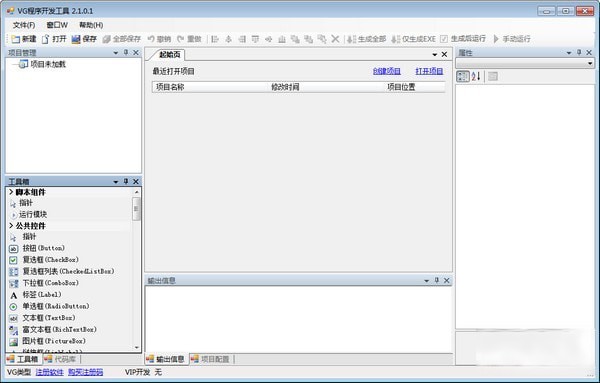Screen dimensions: 600x383
Task: Click the delete X icon in toolbar
Action: 335,39
